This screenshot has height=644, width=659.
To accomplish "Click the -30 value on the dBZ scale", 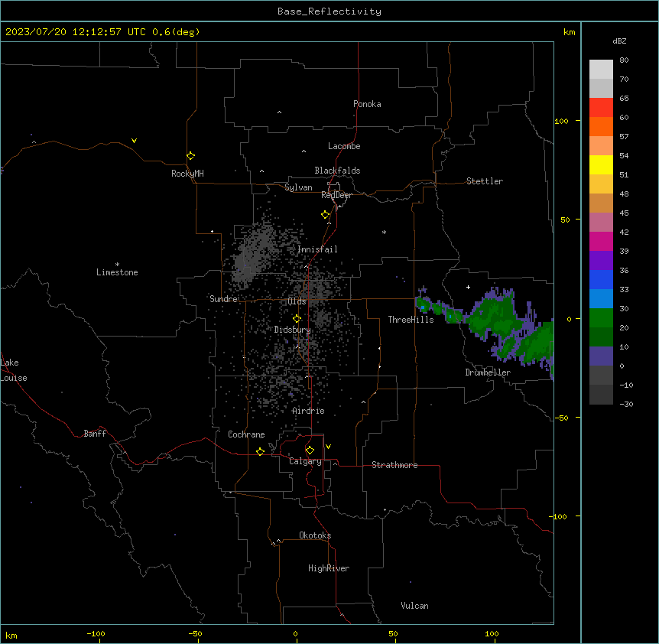I will [626, 404].
